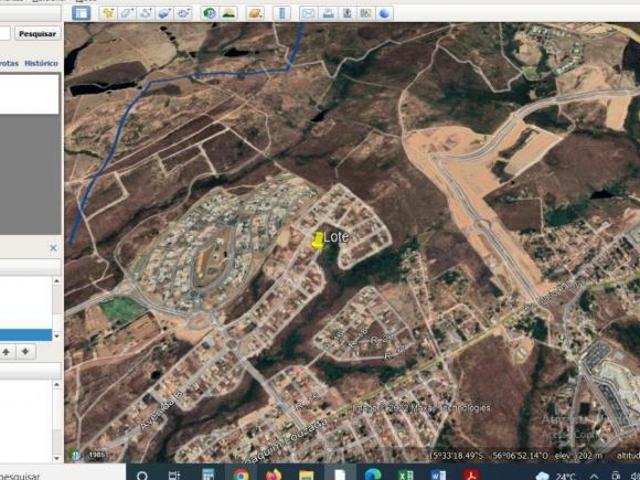
Task: Select the Add Polygon tool
Action: coord(127,13)
